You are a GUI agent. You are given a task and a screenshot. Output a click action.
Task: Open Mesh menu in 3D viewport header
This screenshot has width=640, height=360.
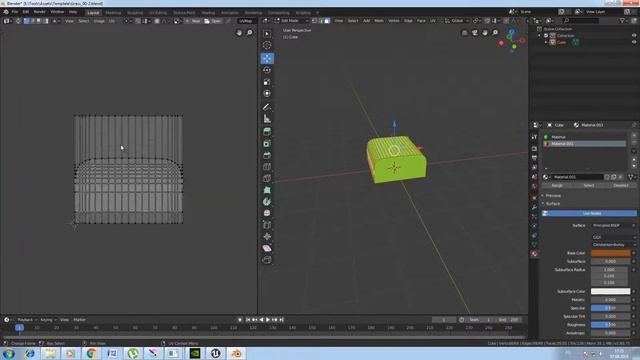click(379, 20)
